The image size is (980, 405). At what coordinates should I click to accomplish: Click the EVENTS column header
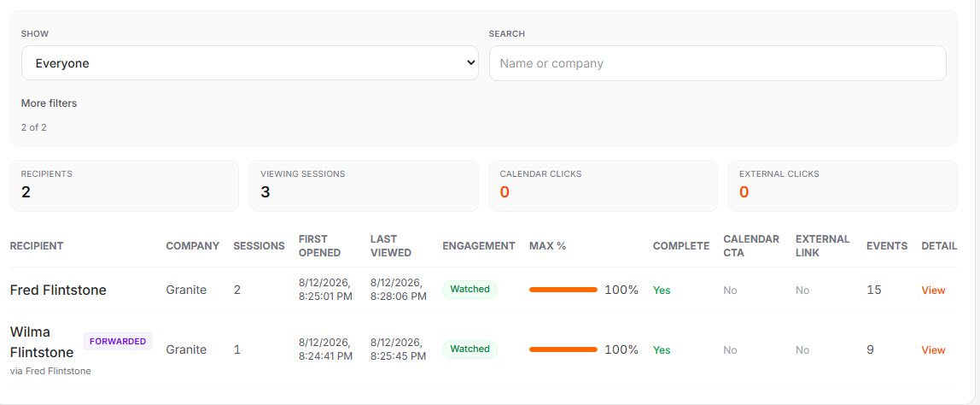(x=887, y=246)
